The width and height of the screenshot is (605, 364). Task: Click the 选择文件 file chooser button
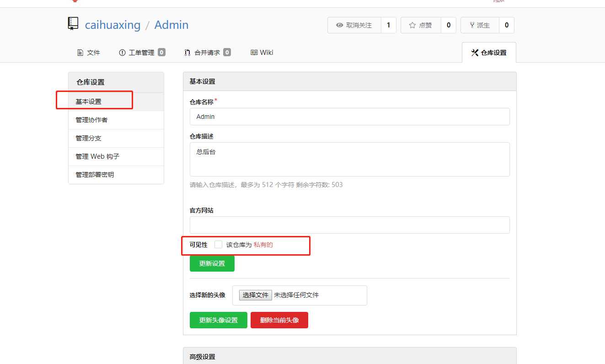click(256, 295)
